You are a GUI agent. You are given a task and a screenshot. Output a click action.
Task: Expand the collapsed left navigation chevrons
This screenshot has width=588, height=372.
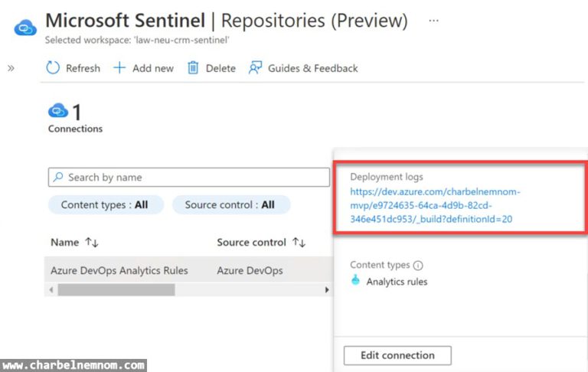[x=11, y=68]
